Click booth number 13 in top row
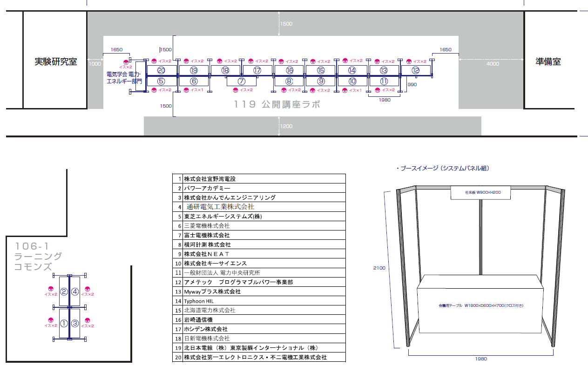 pos(384,70)
